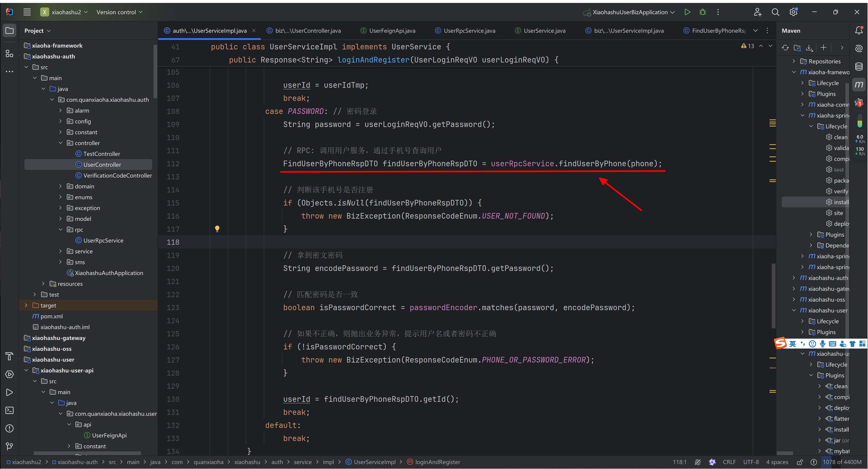Run XiaohashuUserBizApplication with the play icon
The image size is (868, 469).
687,12
